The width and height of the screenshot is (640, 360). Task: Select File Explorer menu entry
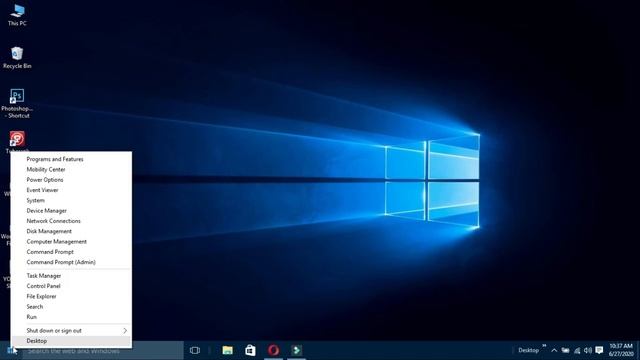71,296
